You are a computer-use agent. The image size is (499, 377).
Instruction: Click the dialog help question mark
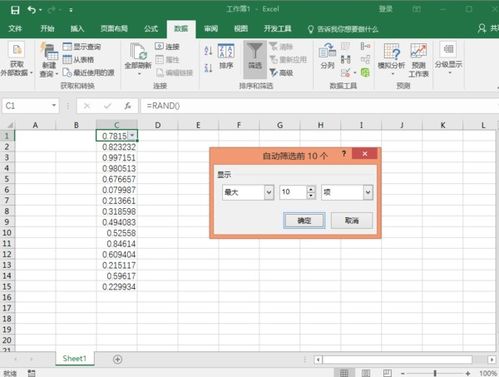pos(344,154)
